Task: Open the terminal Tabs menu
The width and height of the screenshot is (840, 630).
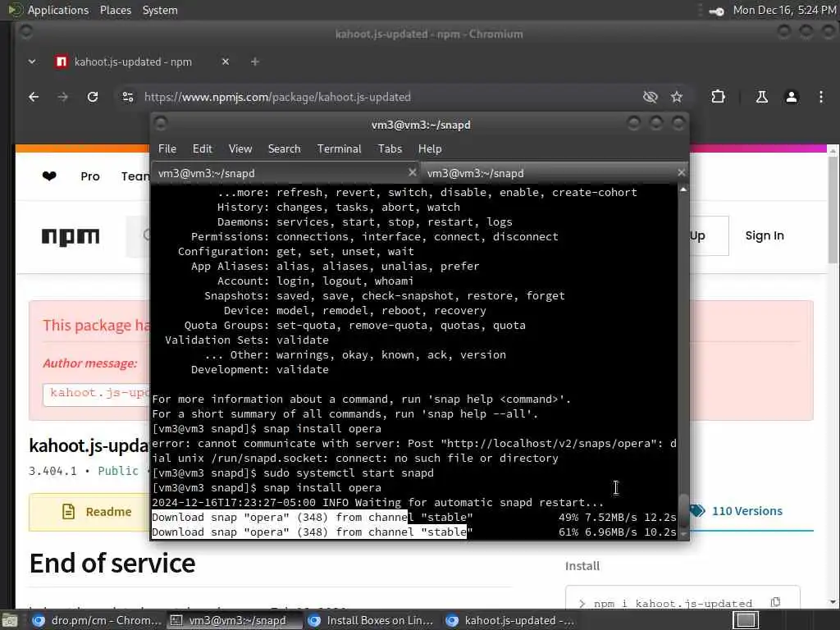Action: [390, 149]
